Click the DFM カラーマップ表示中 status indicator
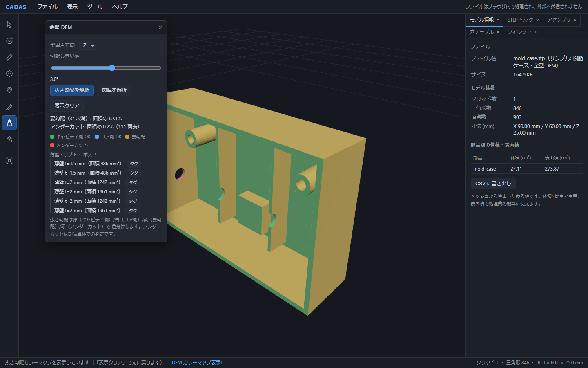This screenshot has height=368, width=588. point(198,363)
